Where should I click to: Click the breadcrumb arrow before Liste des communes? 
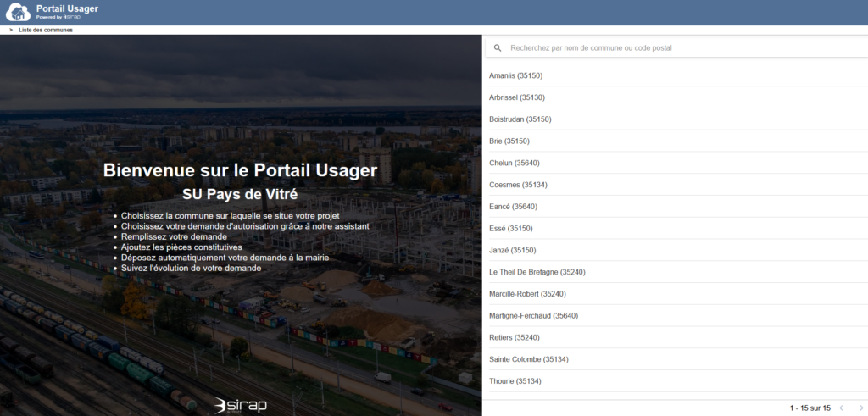(11, 30)
